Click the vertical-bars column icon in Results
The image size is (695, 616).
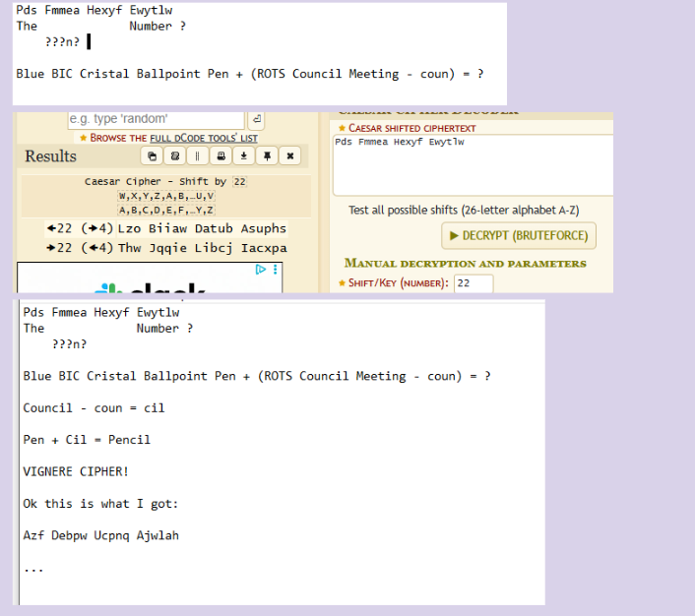[x=198, y=156]
